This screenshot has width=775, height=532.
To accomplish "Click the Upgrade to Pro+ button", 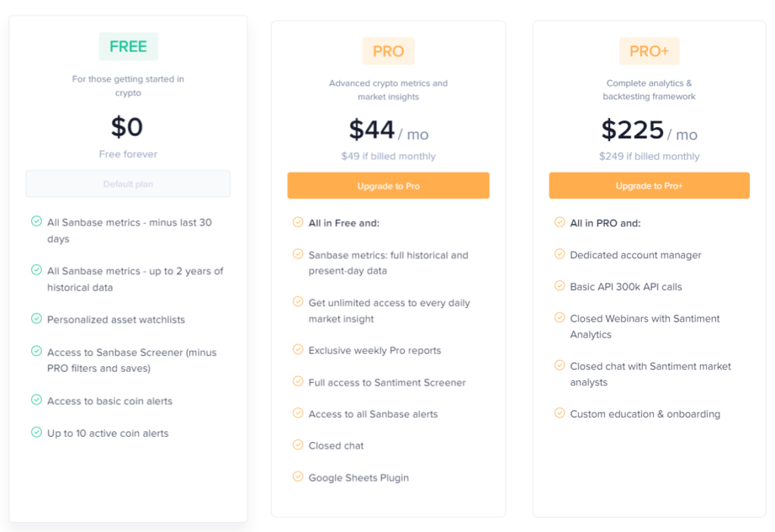I will [649, 185].
